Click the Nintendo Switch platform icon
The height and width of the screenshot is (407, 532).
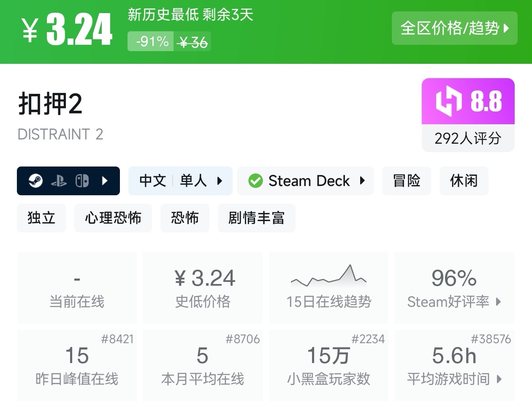tap(82, 181)
